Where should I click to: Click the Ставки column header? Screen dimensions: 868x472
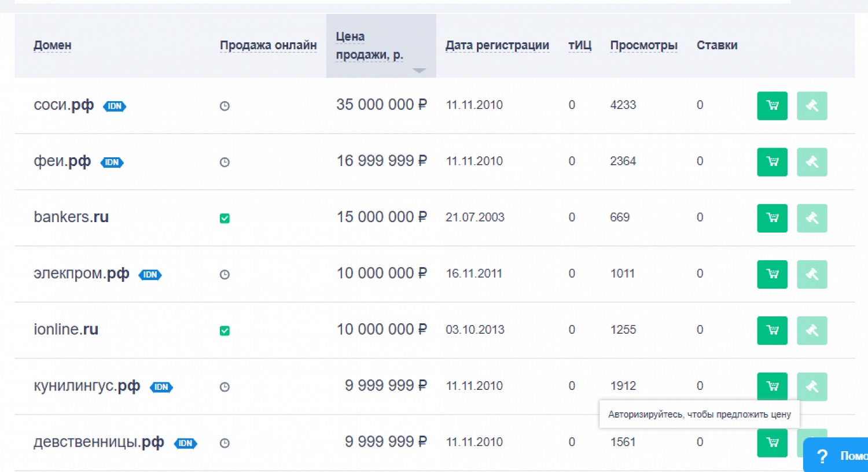(717, 45)
